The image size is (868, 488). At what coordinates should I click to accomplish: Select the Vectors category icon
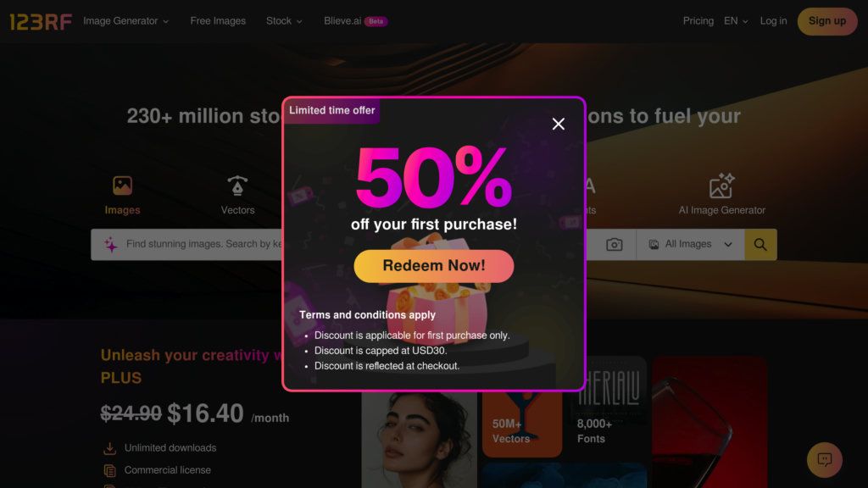pos(237,186)
